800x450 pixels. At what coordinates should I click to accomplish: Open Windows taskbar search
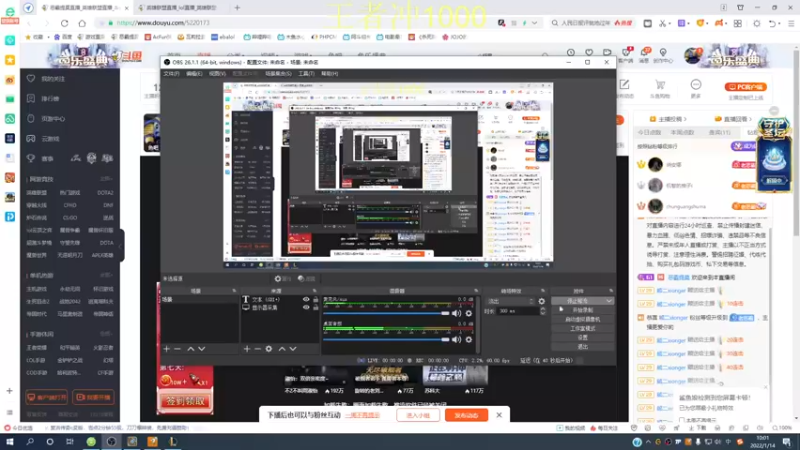[30, 442]
